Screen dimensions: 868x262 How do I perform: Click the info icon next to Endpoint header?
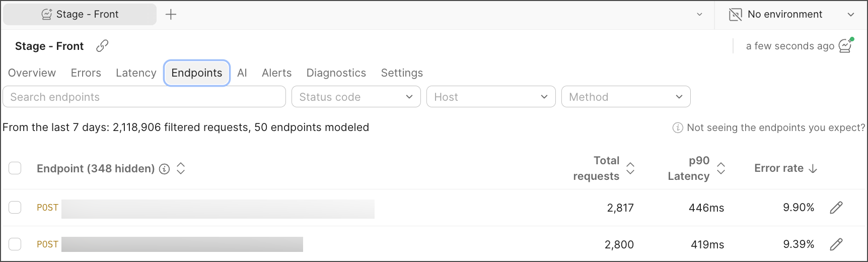tap(164, 169)
